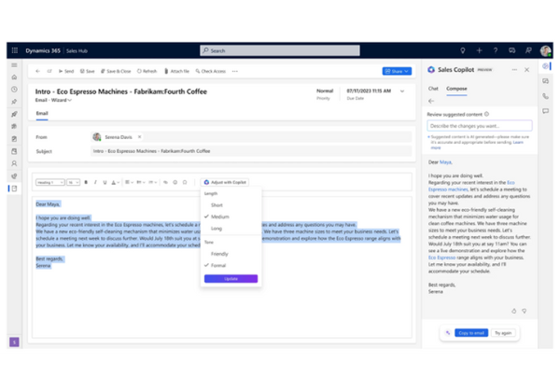Toggle bold formatting in email editor
The image size is (560, 392).
click(86, 182)
